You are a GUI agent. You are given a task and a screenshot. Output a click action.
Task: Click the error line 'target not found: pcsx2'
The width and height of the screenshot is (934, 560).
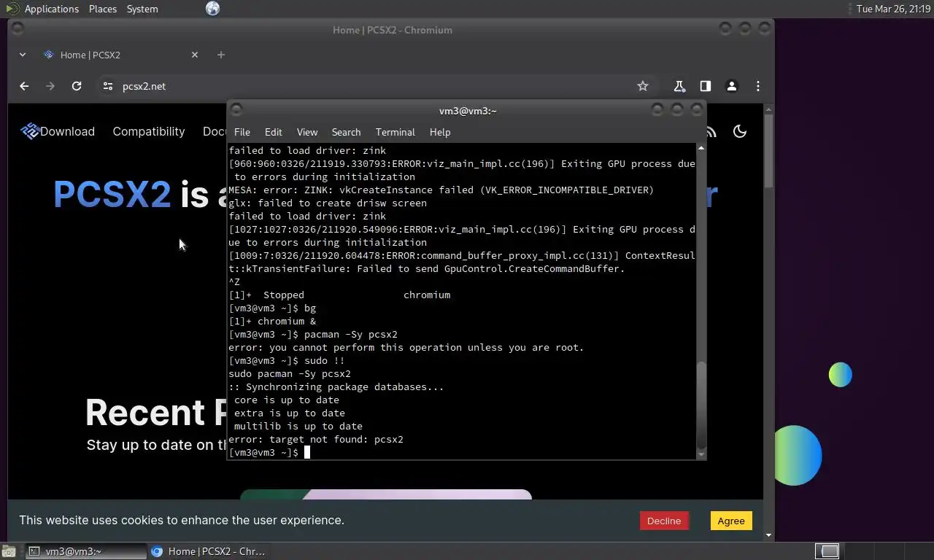point(316,439)
